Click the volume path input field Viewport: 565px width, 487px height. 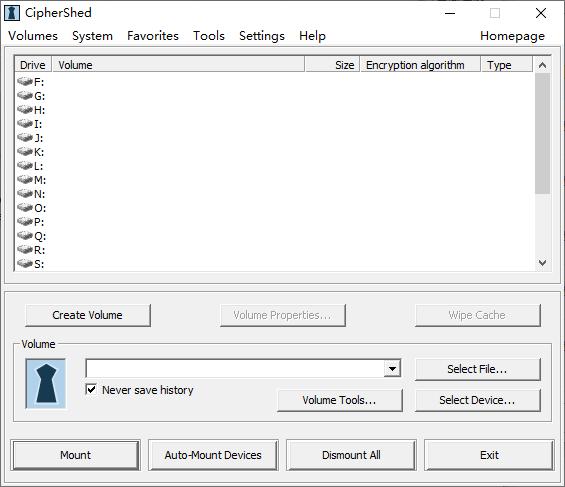pos(235,368)
